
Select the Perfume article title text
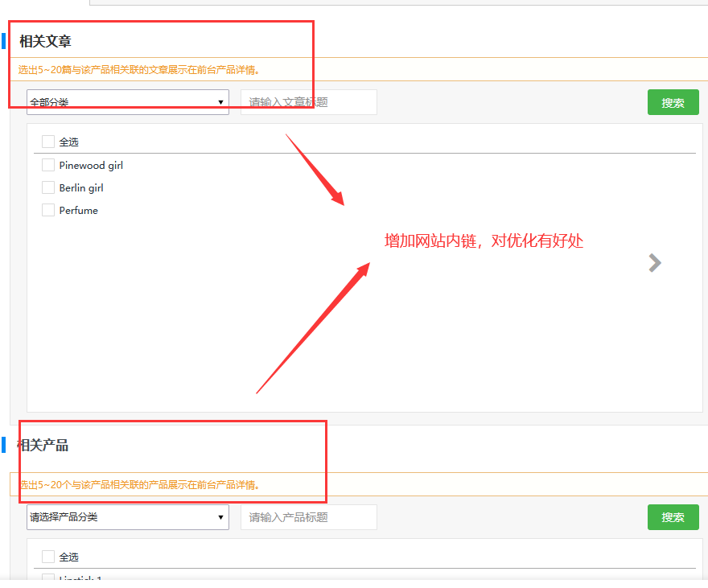tap(79, 210)
